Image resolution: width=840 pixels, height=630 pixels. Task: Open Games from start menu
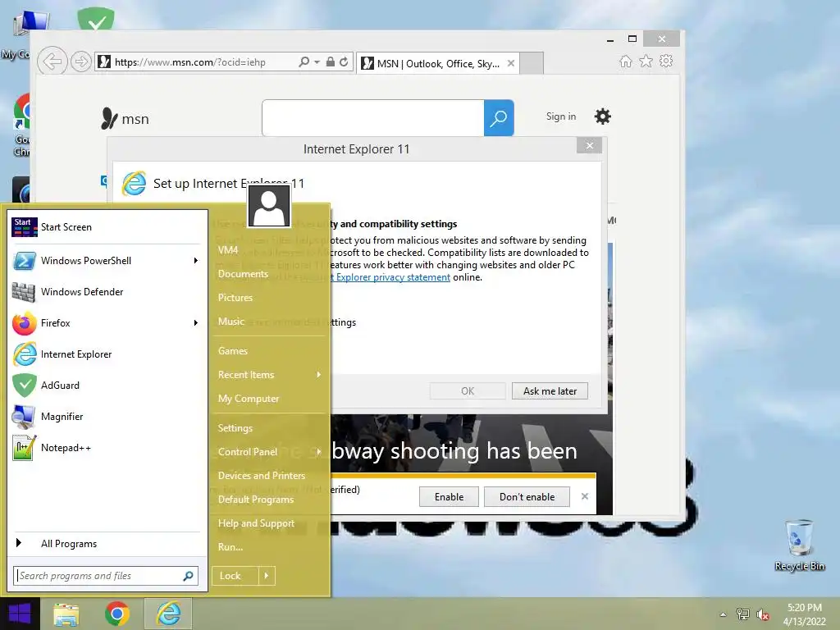(x=232, y=351)
